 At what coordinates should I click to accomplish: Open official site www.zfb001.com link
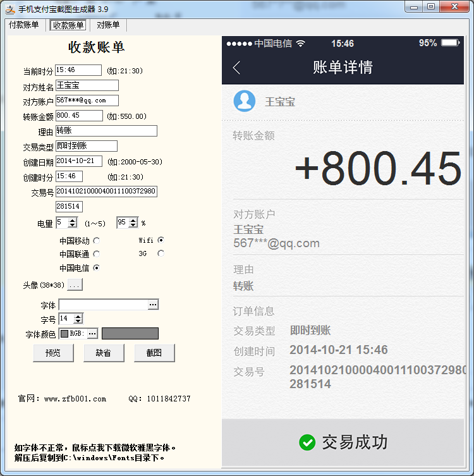pos(75,399)
